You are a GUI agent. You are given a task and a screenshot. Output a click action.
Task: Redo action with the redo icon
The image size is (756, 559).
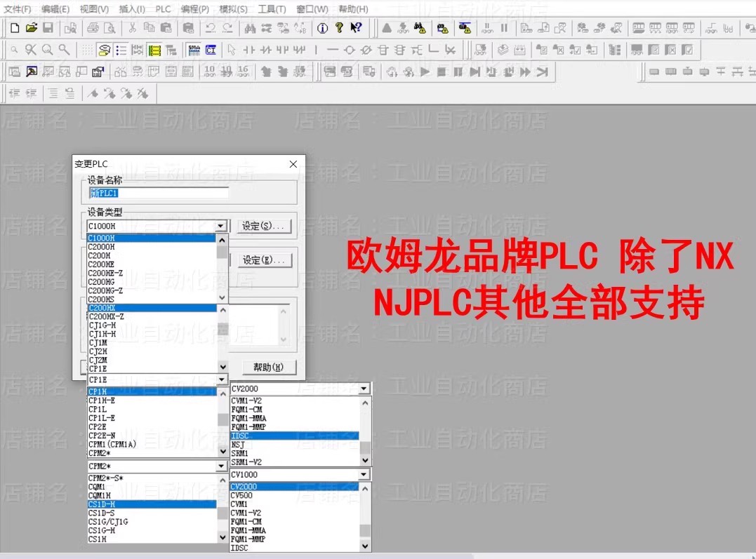pos(227,28)
